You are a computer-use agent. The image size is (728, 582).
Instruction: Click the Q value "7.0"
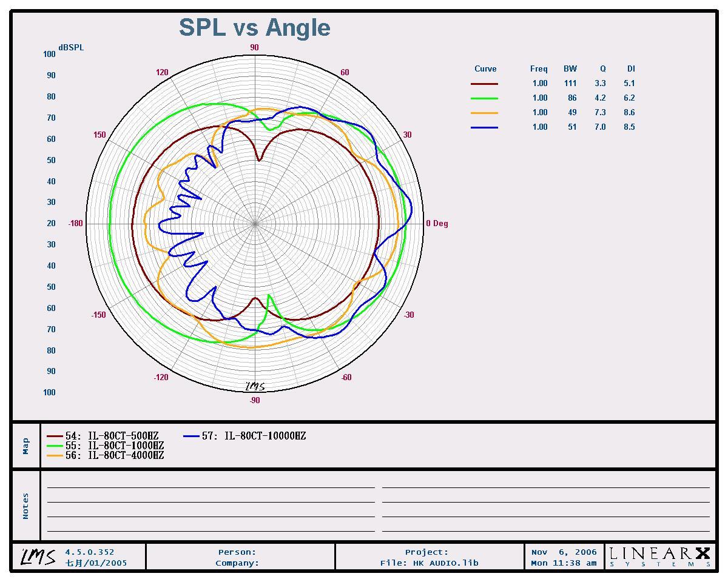(600, 127)
